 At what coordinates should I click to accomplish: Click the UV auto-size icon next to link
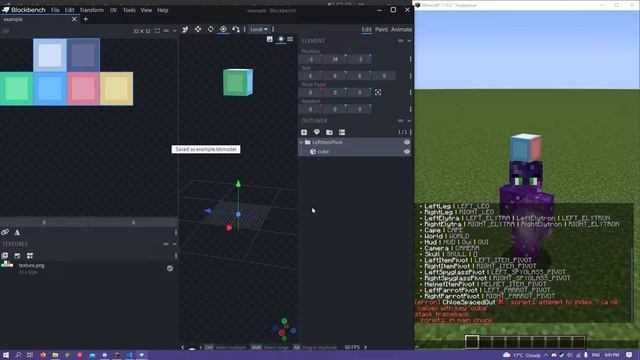click(x=17, y=232)
